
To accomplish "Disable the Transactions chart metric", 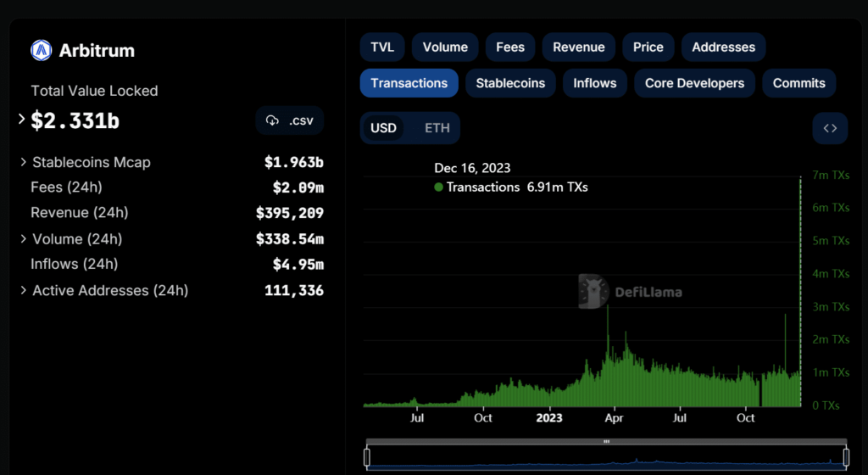I will click(409, 83).
